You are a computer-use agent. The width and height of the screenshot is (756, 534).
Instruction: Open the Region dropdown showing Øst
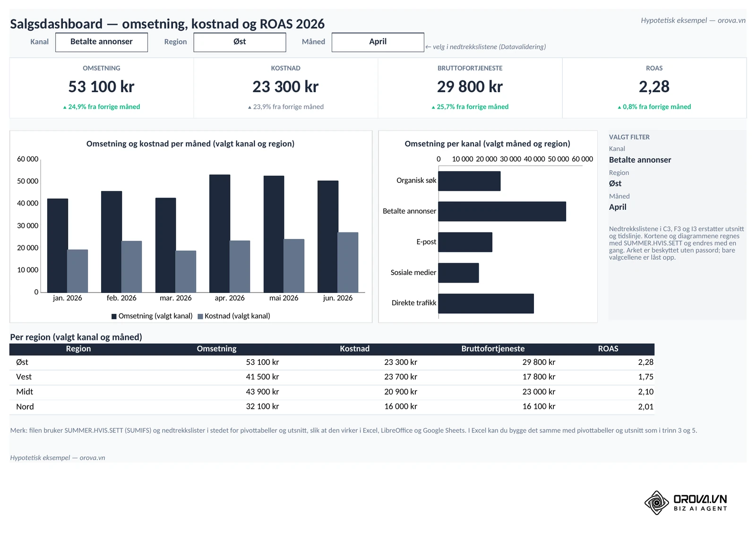240,42
